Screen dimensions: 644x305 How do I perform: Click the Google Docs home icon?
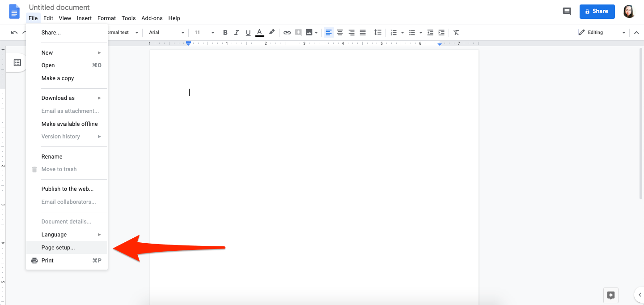(x=14, y=12)
